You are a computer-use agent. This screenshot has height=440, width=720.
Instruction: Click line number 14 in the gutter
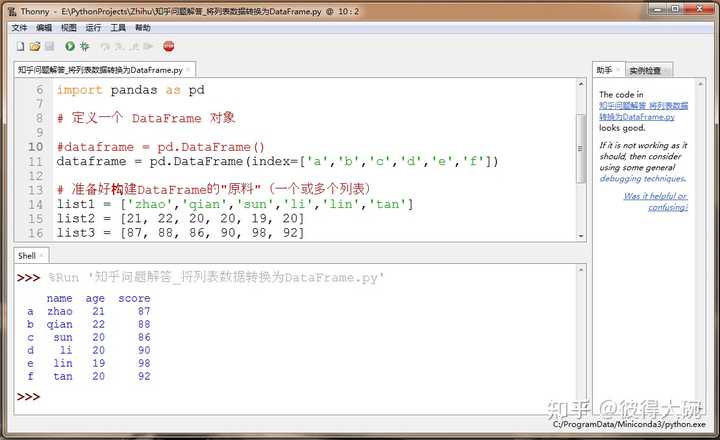tap(35, 204)
